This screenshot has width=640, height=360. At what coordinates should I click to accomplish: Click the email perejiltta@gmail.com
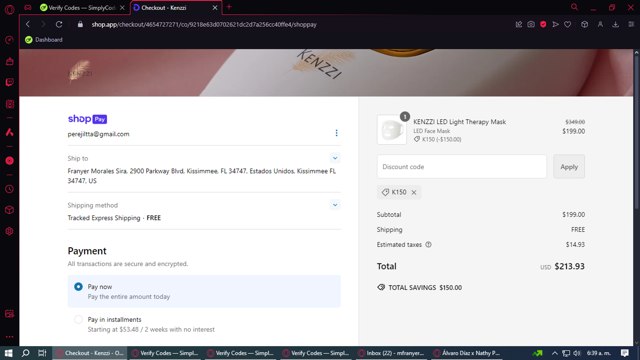98,134
